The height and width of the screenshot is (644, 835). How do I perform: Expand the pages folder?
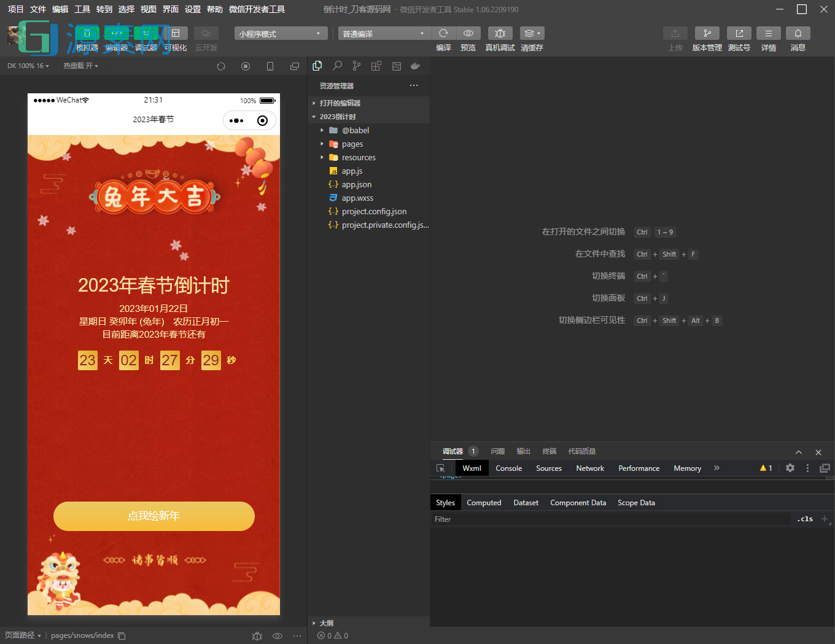(352, 144)
